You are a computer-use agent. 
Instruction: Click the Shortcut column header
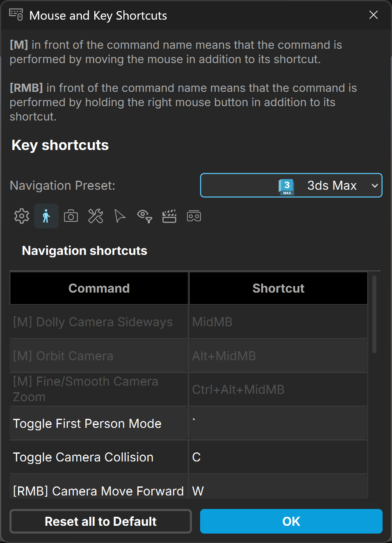tap(278, 288)
